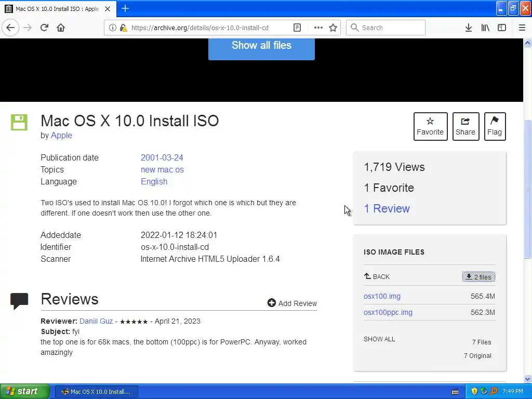Click the 2022-01-12 18:24:01 added date

(x=179, y=235)
